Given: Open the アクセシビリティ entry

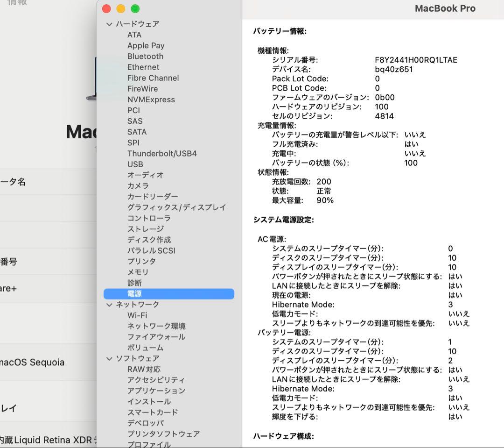Looking at the screenshot, I should tap(156, 380).
